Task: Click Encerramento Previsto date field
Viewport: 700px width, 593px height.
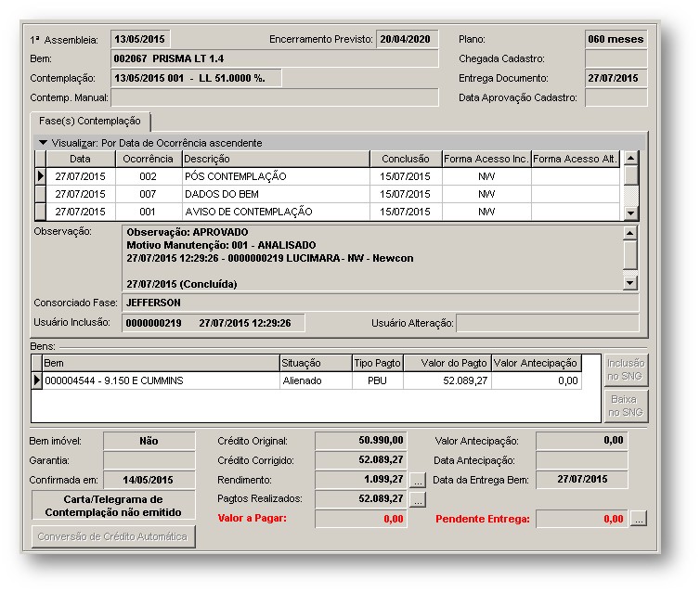Action: (x=408, y=39)
